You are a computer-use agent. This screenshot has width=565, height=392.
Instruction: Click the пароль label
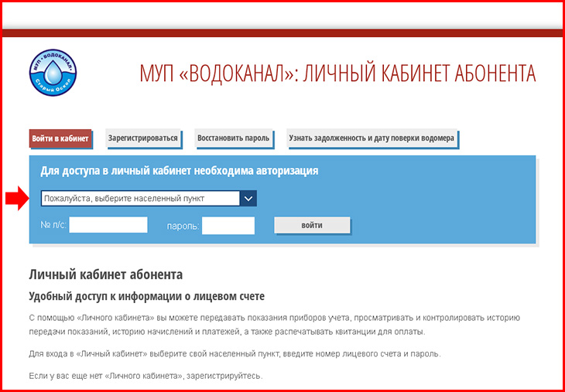pyautogui.click(x=183, y=227)
